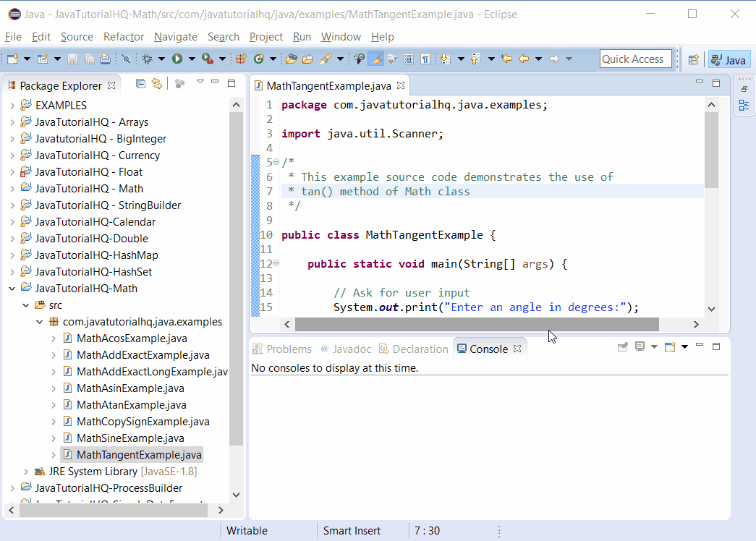The image size is (756, 541).
Task: Maximize the Console panel
Action: tap(716, 346)
